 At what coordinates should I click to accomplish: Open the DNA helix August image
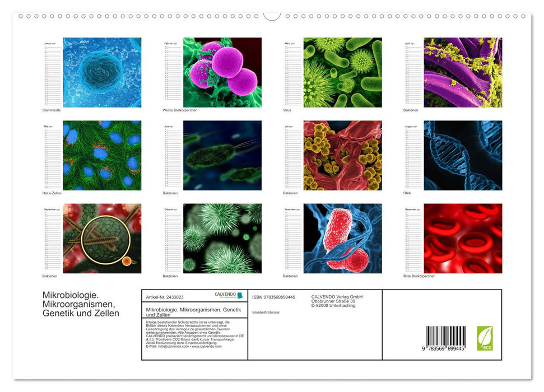(463, 156)
